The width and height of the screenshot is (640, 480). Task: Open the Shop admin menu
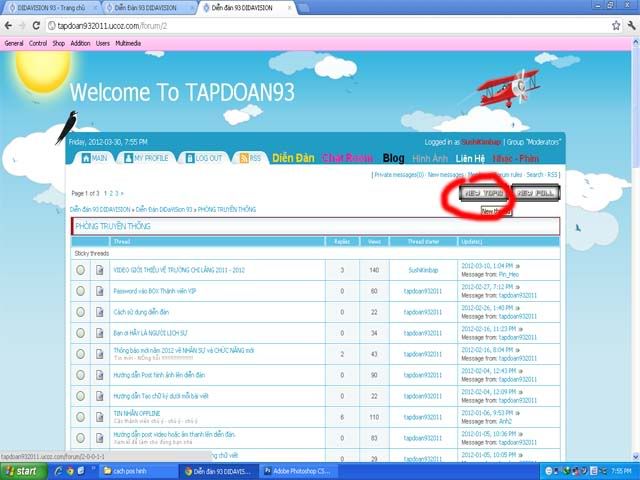[x=58, y=43]
